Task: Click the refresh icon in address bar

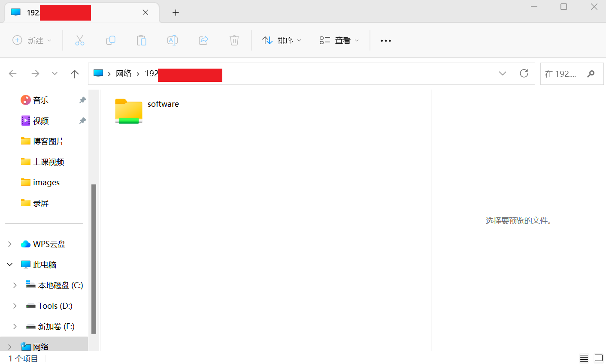Action: [524, 73]
